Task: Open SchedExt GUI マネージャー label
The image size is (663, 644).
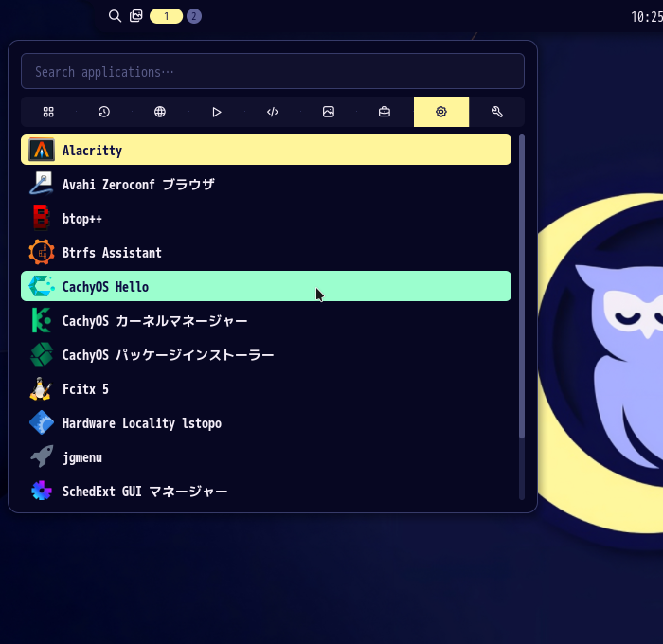Action: [x=145, y=492]
